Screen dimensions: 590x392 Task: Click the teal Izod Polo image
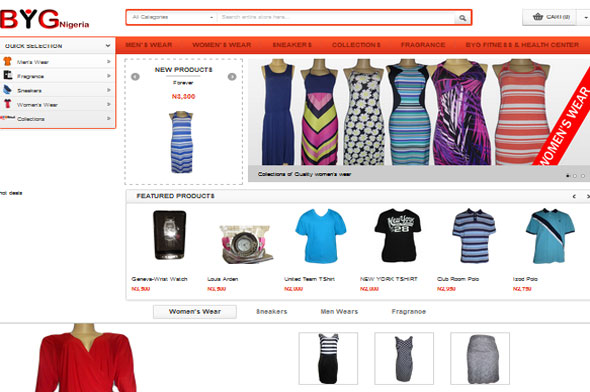550,236
